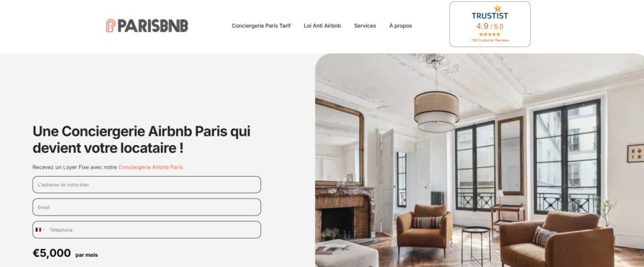Select Services in the navigation bar
This screenshot has width=644, height=267.
pyautogui.click(x=365, y=25)
